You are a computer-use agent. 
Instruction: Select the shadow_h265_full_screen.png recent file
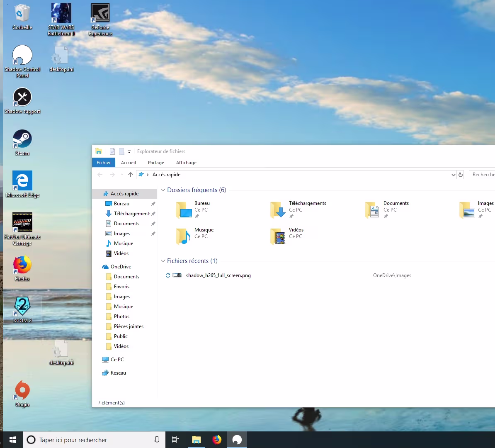tap(218, 275)
